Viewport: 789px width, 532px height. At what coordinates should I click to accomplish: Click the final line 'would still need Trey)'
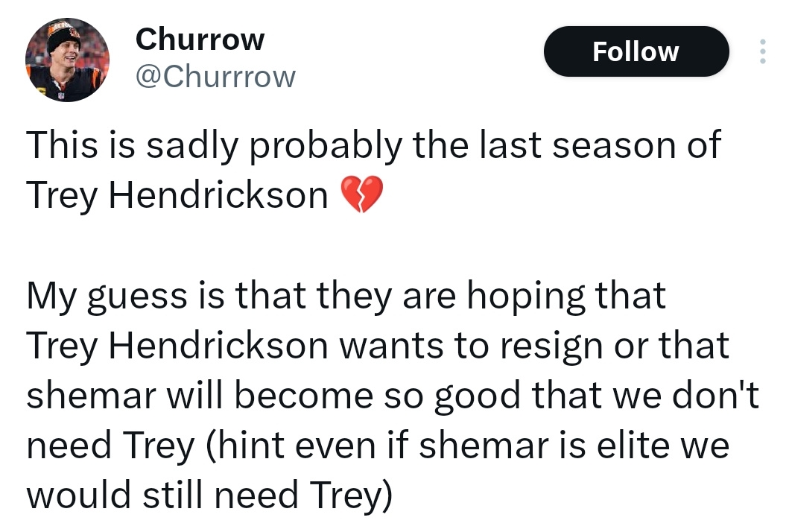209,495
